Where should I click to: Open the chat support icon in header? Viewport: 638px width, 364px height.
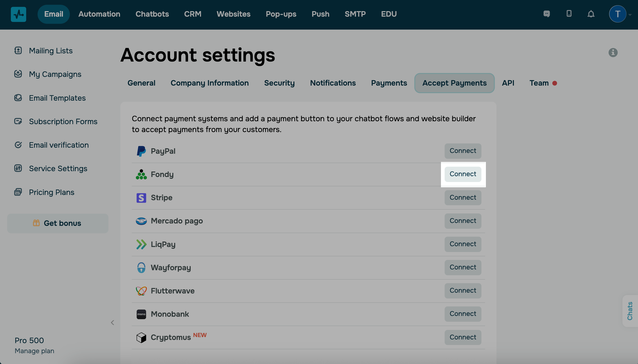(x=546, y=14)
